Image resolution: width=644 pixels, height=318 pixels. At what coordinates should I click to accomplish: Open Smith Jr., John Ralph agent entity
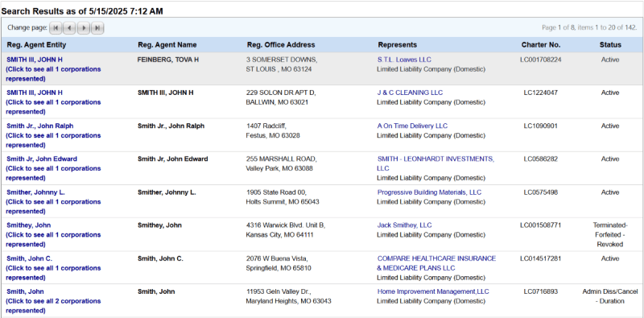pyautogui.click(x=39, y=126)
